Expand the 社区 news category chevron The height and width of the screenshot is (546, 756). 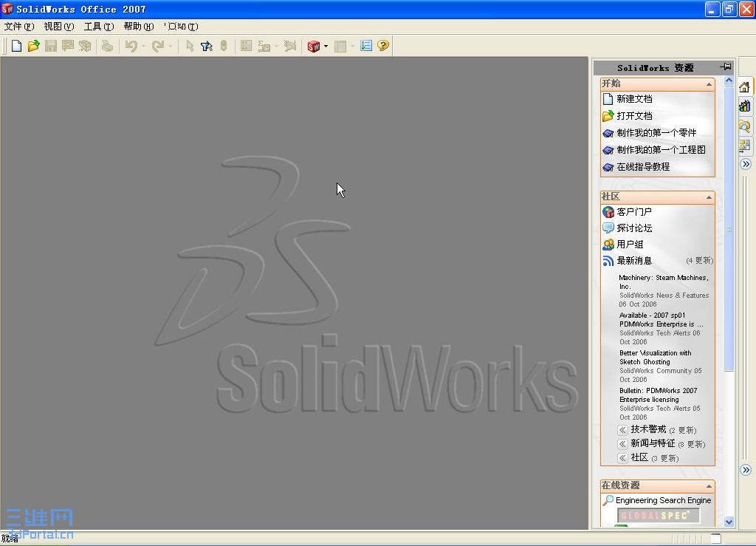coord(623,458)
